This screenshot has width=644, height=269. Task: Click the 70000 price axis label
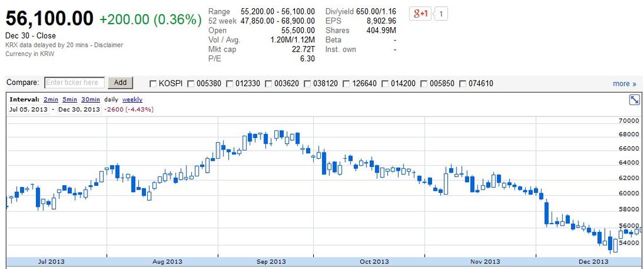(629, 121)
